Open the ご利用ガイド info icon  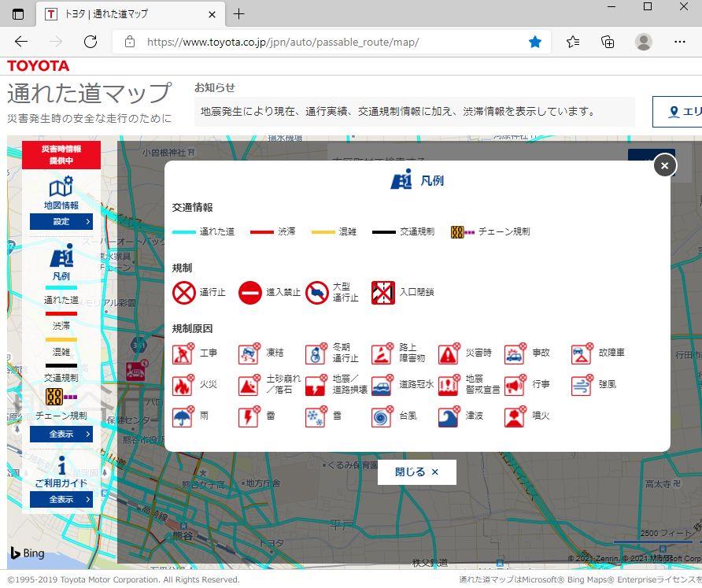(62, 465)
